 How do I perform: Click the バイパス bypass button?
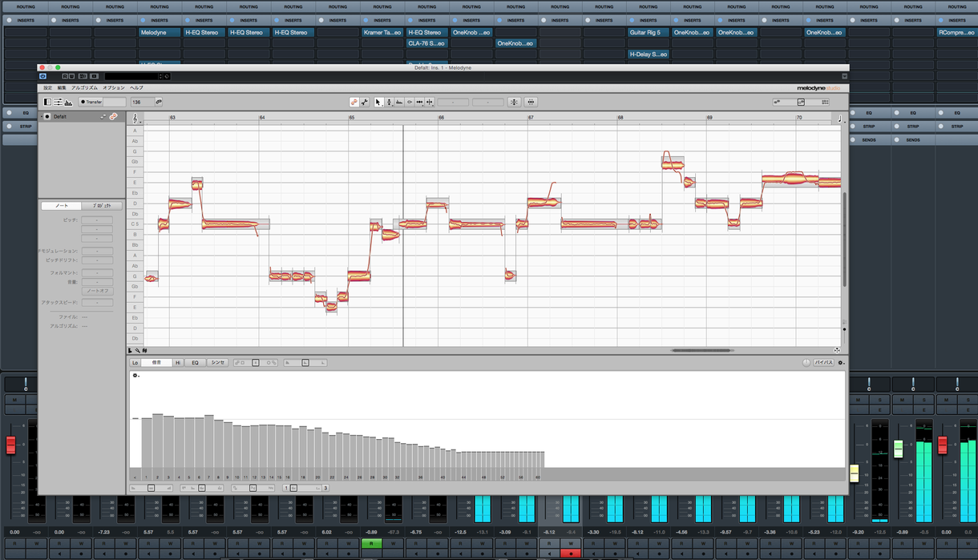coord(823,363)
